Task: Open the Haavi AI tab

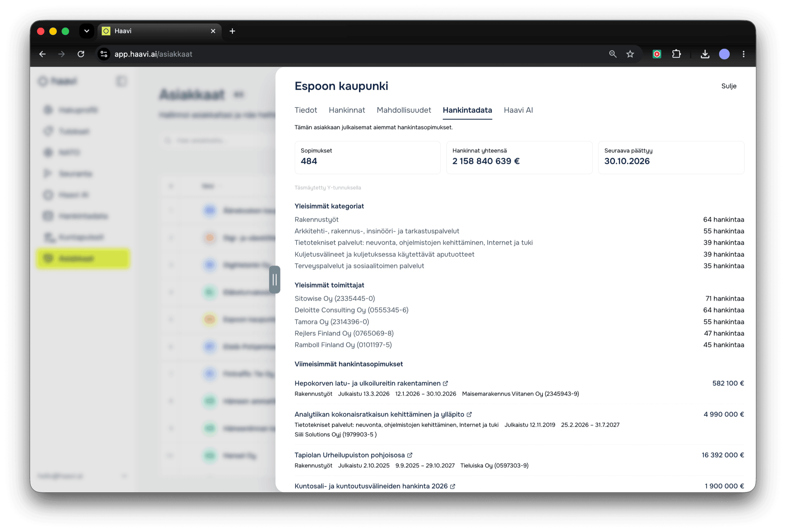Action: (x=518, y=110)
